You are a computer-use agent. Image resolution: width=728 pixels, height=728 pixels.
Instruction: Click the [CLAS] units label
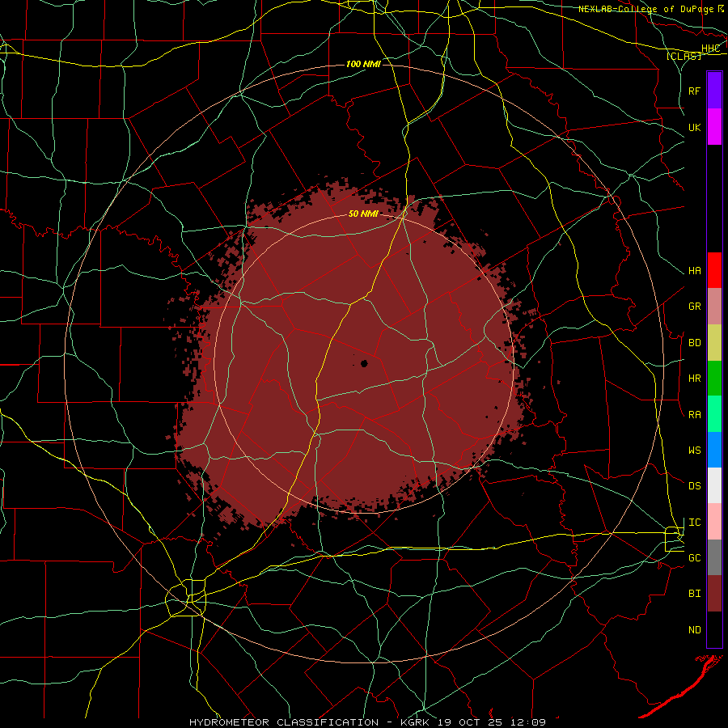point(684,56)
